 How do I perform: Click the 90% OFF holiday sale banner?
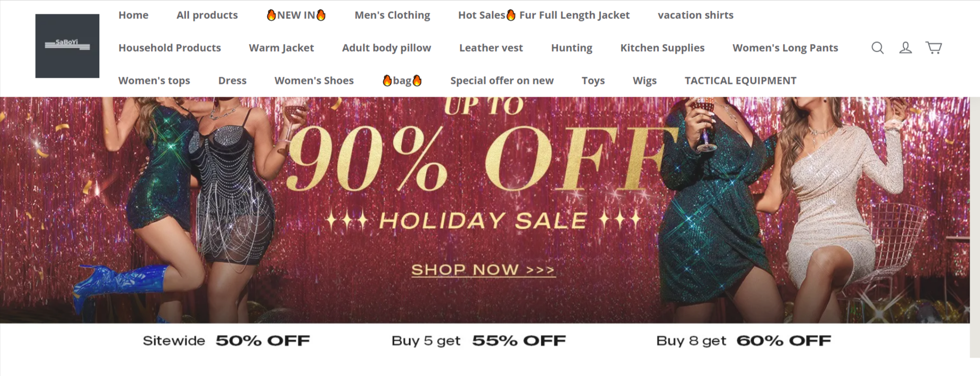click(485, 210)
